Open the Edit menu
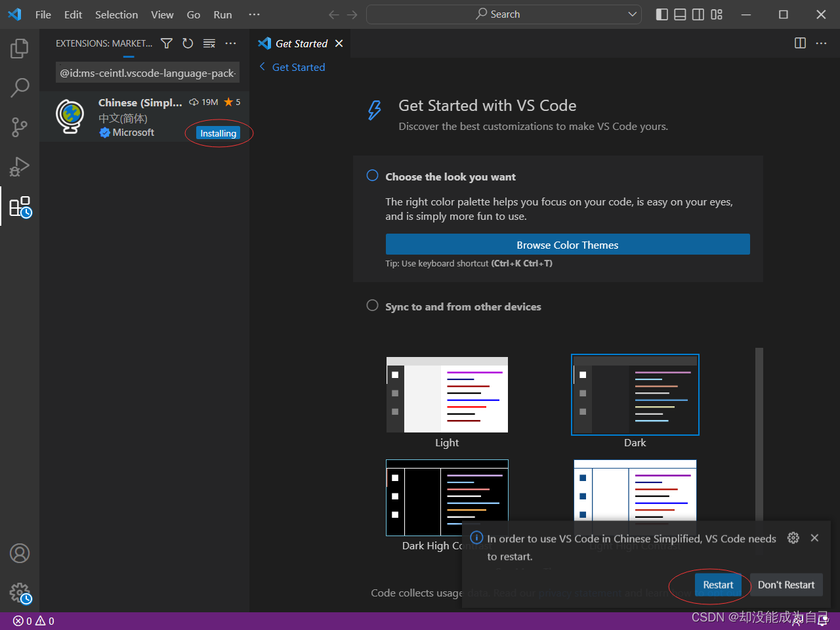Viewport: 840px width, 630px height. (x=73, y=14)
